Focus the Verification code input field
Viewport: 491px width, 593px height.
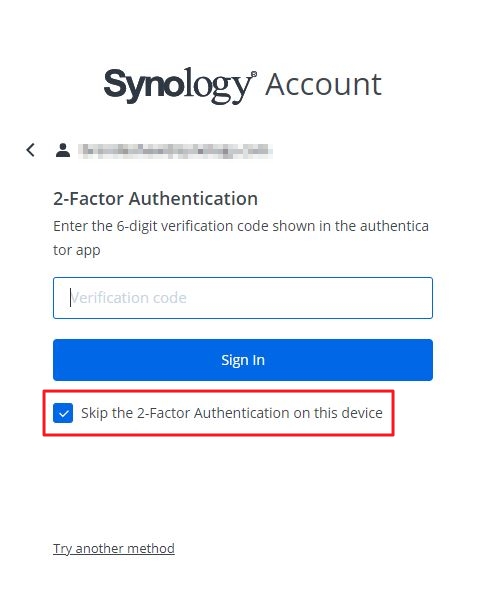[243, 298]
